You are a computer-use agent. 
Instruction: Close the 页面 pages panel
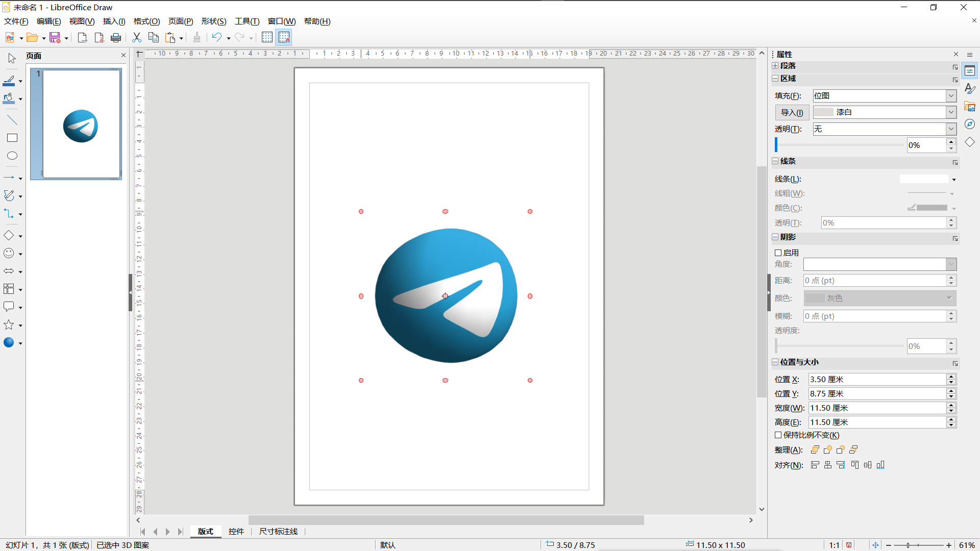tap(124, 55)
